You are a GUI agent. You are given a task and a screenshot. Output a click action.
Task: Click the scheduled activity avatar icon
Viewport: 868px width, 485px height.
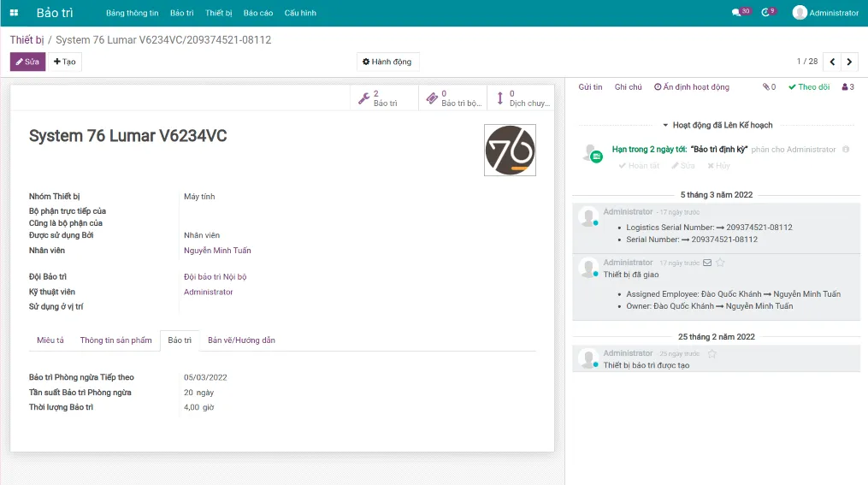591,153
